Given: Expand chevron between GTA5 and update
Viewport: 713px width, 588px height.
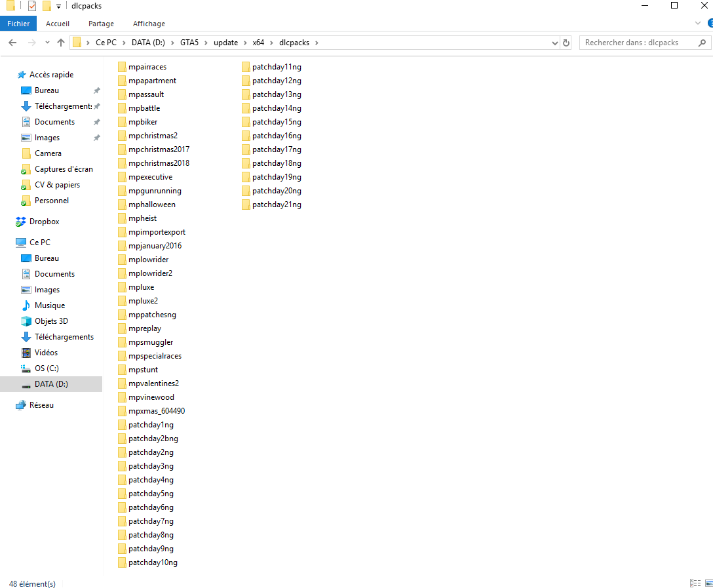Looking at the screenshot, I should pyautogui.click(x=206, y=43).
